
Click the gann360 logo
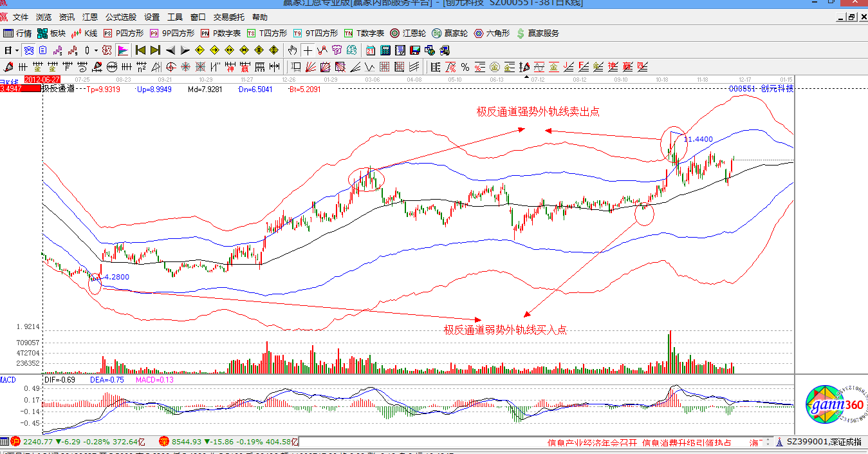pyautogui.click(x=831, y=403)
